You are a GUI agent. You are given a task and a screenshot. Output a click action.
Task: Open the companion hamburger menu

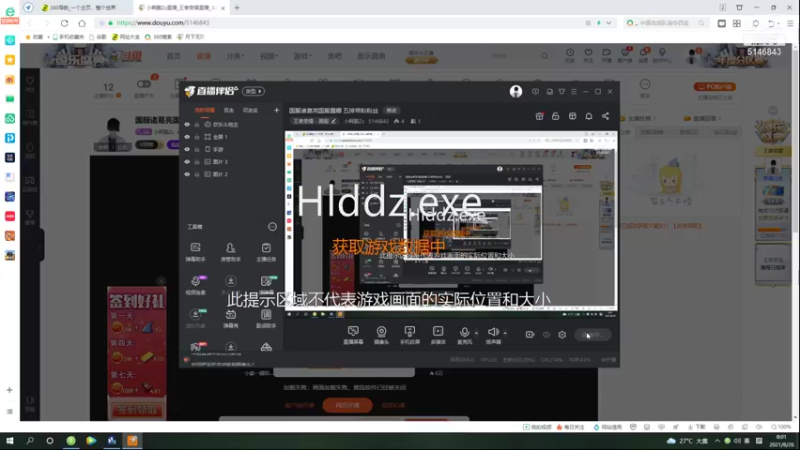pyautogui.click(x=574, y=91)
